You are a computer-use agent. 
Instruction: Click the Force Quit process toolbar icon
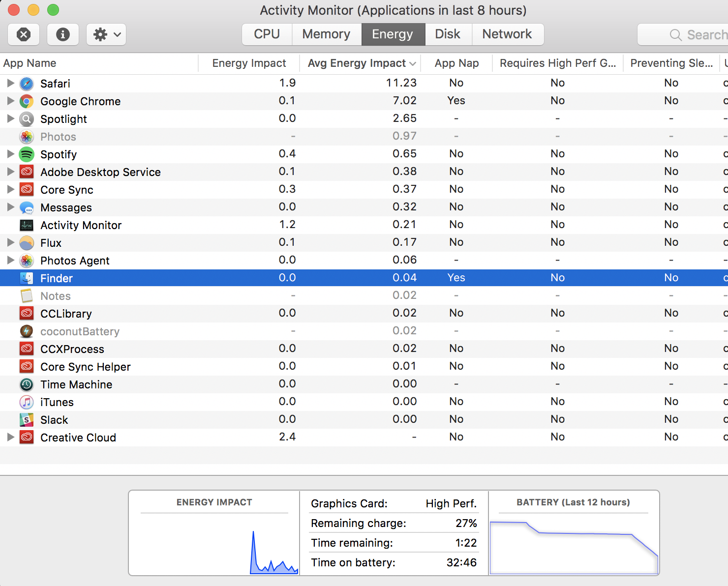point(24,34)
